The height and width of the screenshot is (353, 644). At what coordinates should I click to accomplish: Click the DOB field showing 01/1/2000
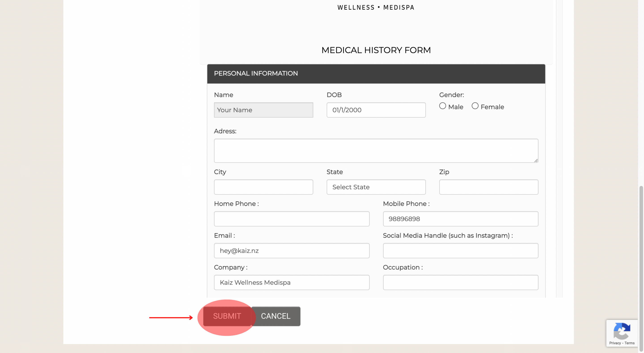376,110
